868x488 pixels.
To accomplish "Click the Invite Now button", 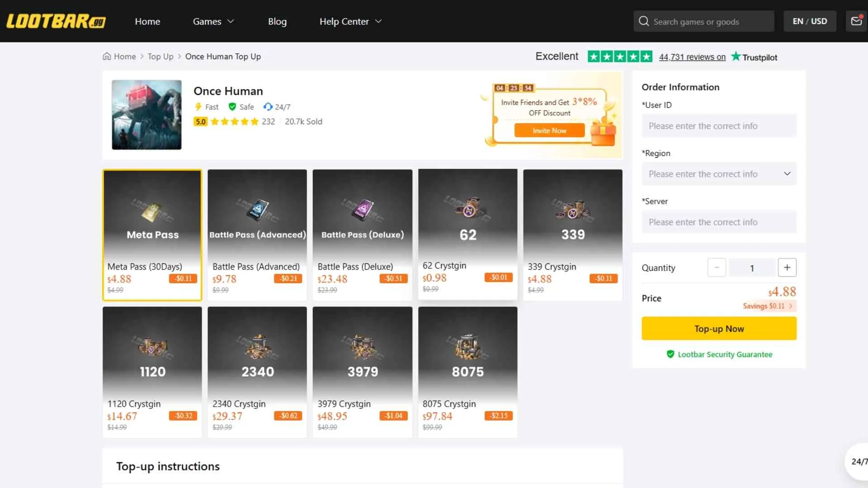I will [549, 131].
